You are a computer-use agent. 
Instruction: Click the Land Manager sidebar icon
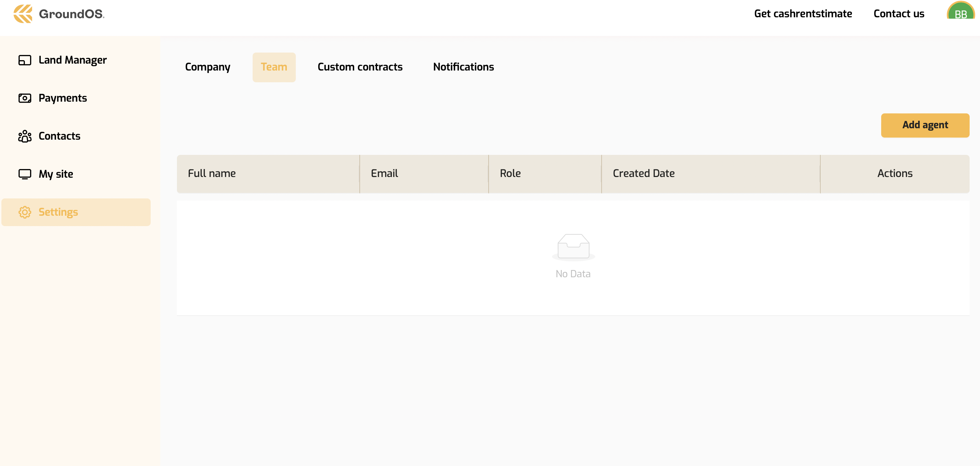(x=25, y=60)
